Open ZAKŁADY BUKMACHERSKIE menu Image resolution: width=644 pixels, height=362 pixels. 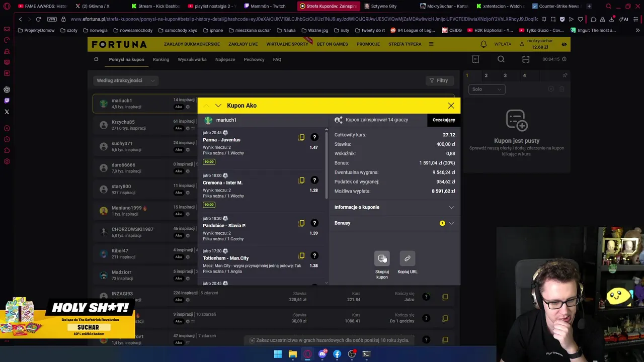click(x=192, y=44)
